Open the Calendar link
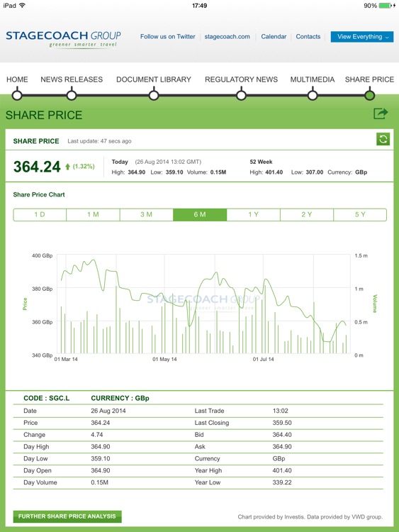 (x=274, y=37)
